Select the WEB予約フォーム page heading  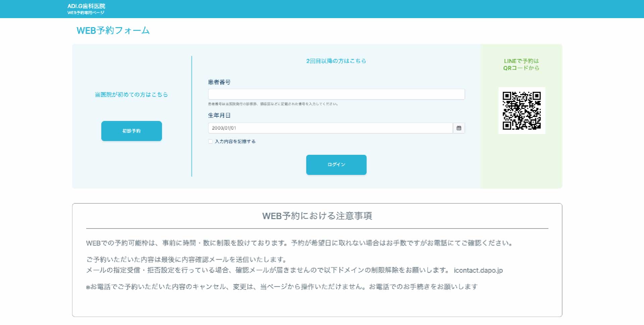pos(113,30)
